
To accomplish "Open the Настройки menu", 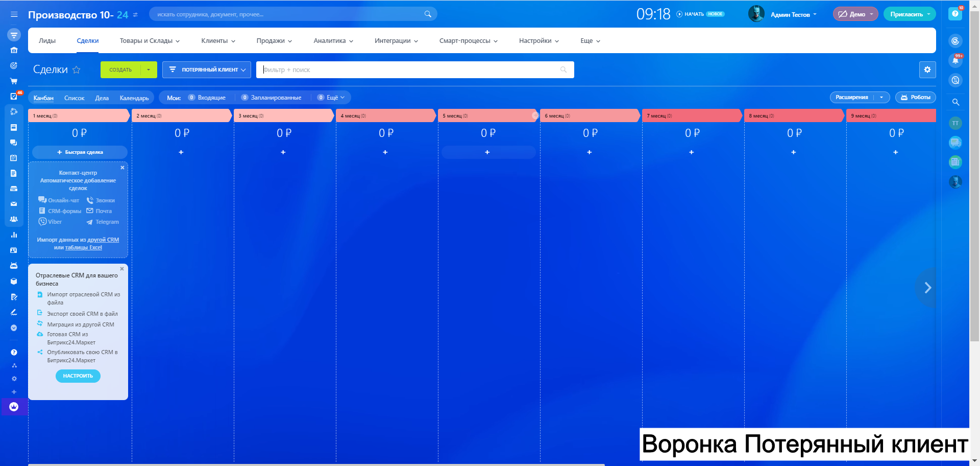I will 539,41.
